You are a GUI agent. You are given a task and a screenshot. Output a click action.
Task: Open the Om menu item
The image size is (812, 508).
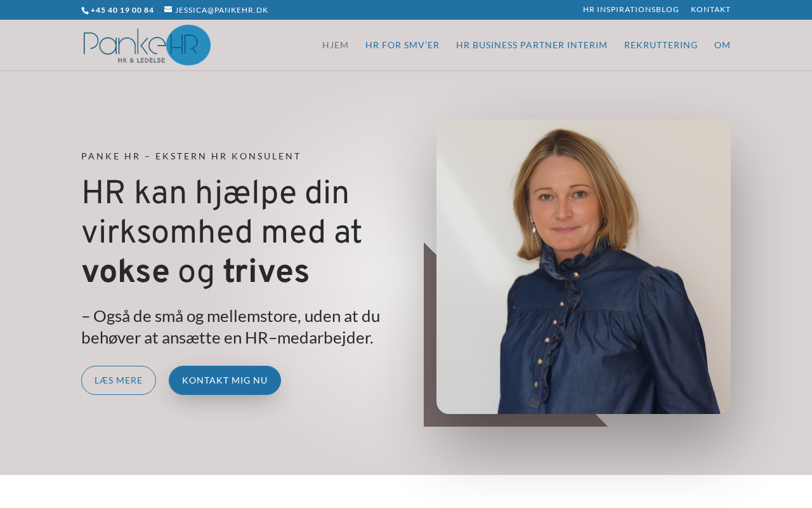723,45
